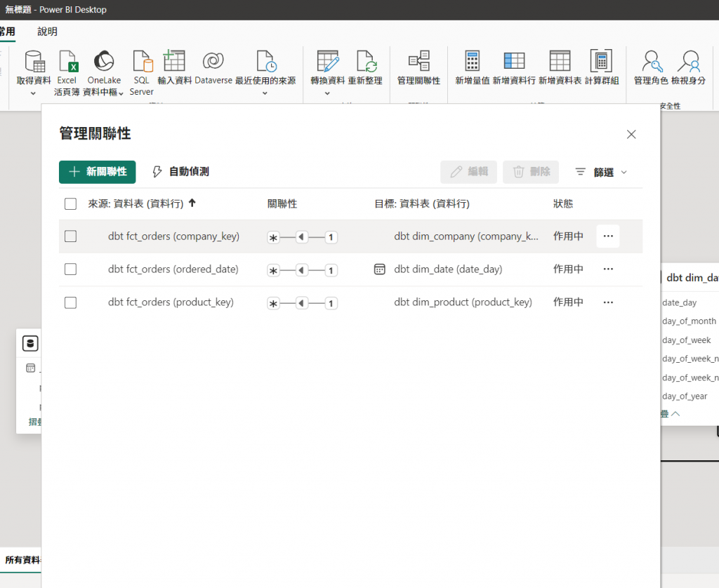
Task: Open 管理角色 icon
Action: coord(651,62)
